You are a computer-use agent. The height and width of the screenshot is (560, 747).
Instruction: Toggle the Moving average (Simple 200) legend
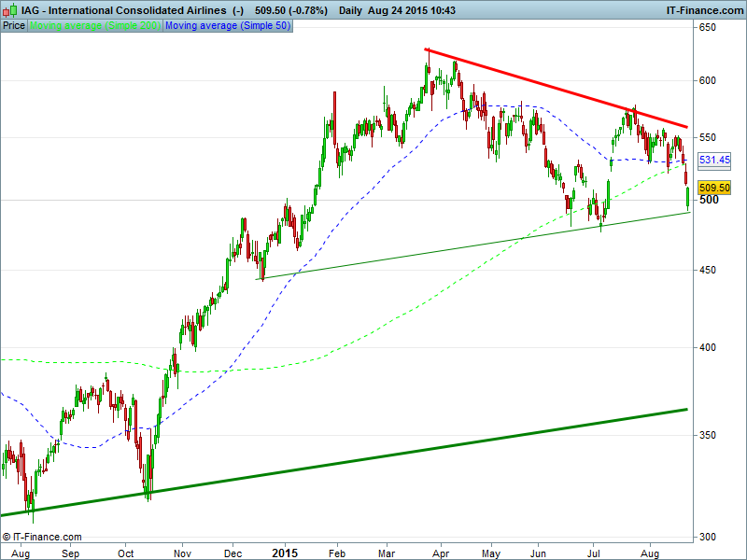[95, 25]
